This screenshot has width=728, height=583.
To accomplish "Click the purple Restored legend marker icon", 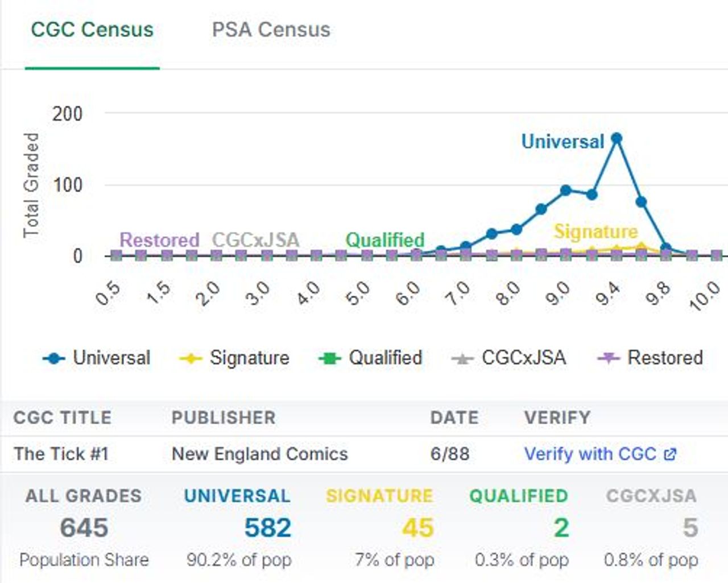I will point(608,358).
